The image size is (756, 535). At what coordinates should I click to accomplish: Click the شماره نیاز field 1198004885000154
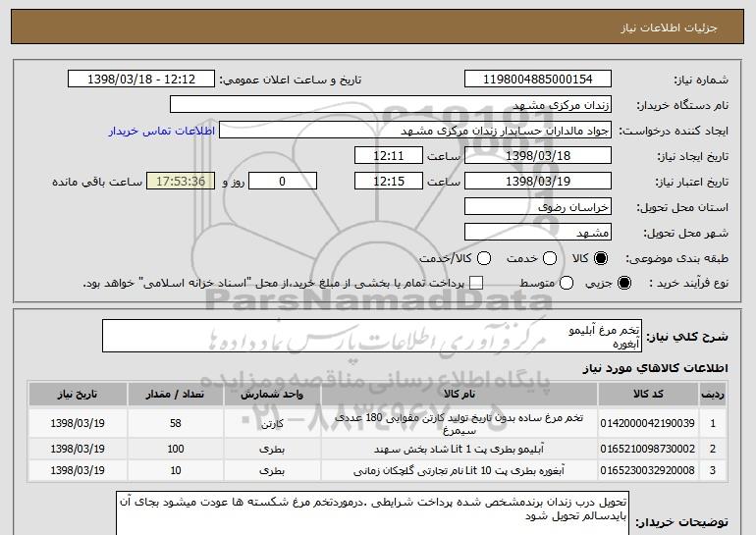[x=538, y=80]
